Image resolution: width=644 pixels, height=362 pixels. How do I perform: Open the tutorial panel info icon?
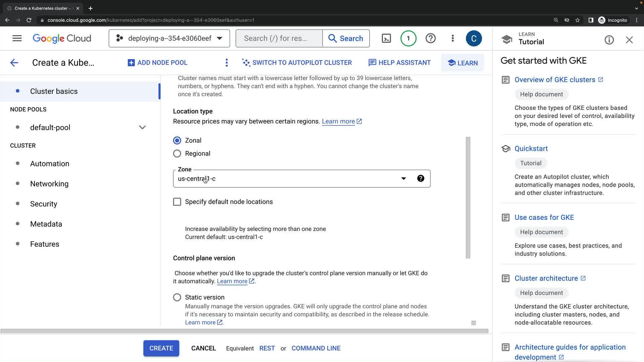[x=609, y=40]
